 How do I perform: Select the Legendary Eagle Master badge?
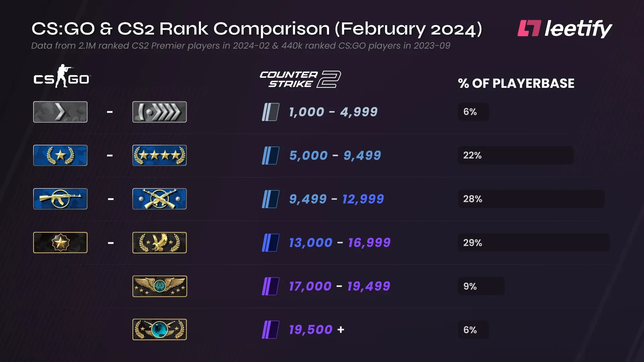point(160,243)
